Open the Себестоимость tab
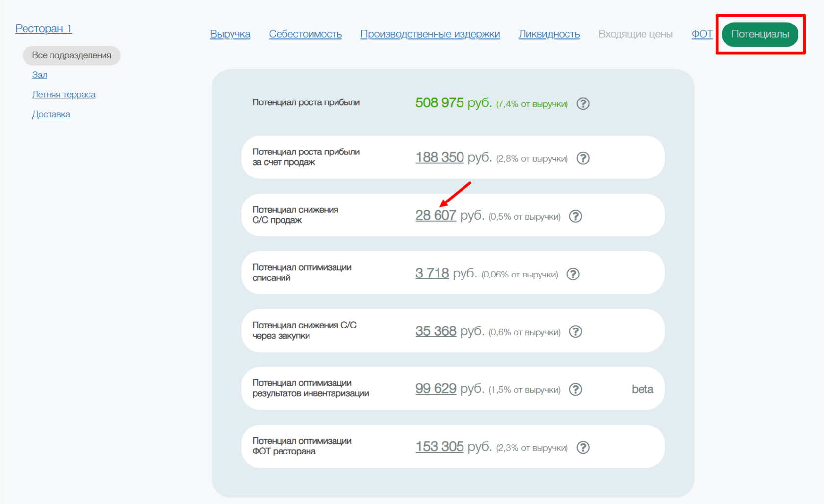Viewport: 824px width, 504px height. point(305,34)
